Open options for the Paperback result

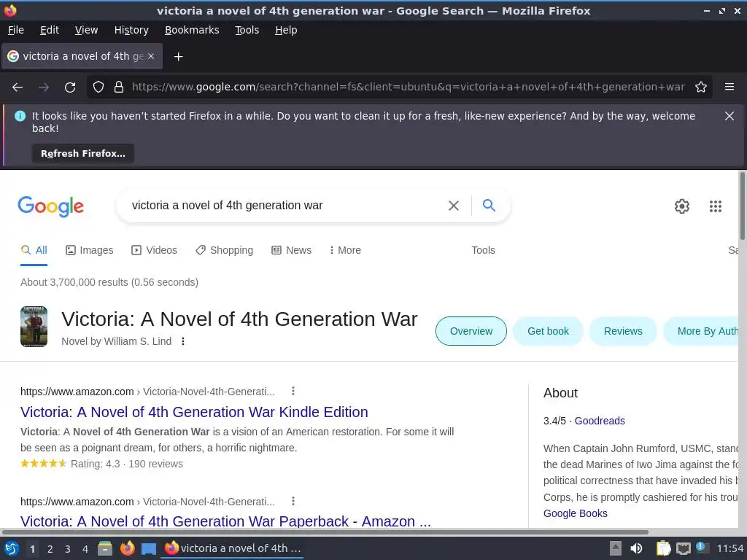point(293,501)
